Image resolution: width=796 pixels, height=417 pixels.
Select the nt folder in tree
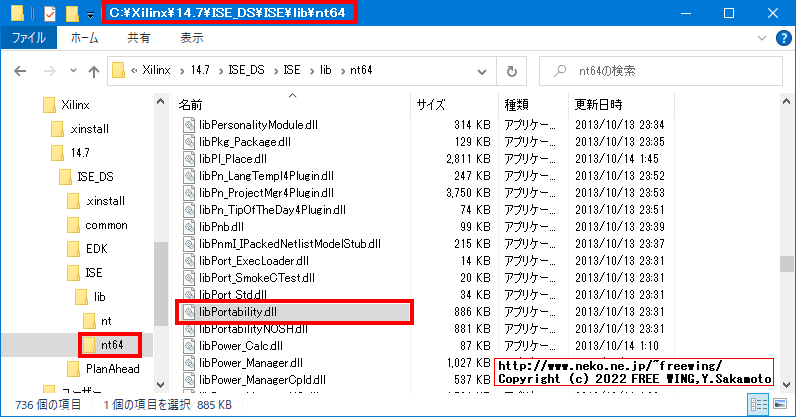pyautogui.click(x=106, y=321)
